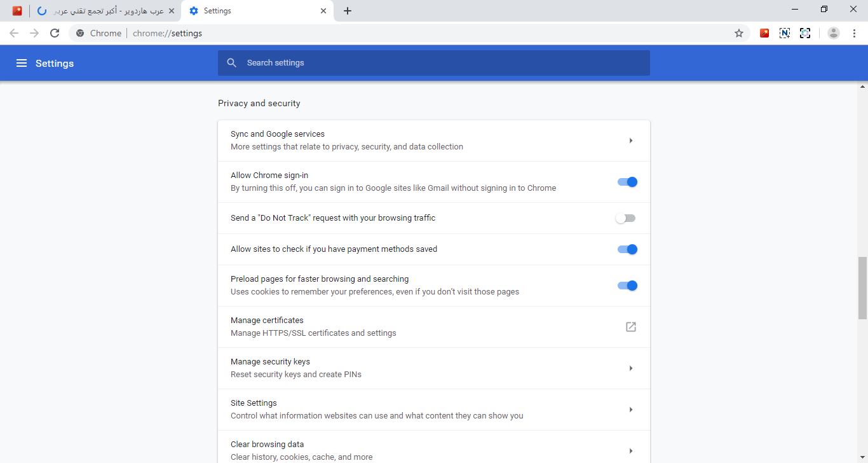Viewport: 868px width, 463px height.
Task: Expand Clear browsing data arrow
Action: [631, 451]
